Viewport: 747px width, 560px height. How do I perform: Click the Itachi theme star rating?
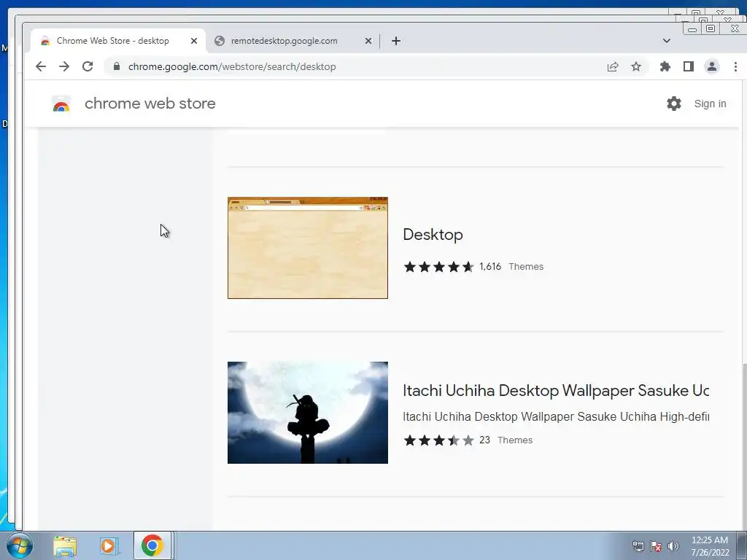[438, 440]
